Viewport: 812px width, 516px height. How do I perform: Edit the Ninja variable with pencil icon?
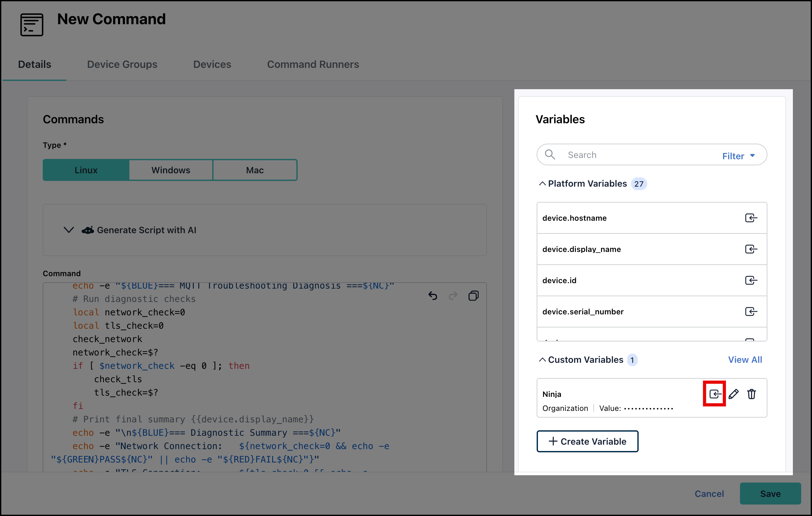pyautogui.click(x=734, y=394)
